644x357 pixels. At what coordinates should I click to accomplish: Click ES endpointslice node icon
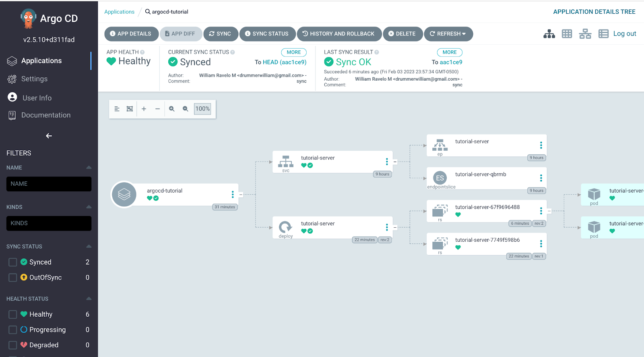[440, 178]
